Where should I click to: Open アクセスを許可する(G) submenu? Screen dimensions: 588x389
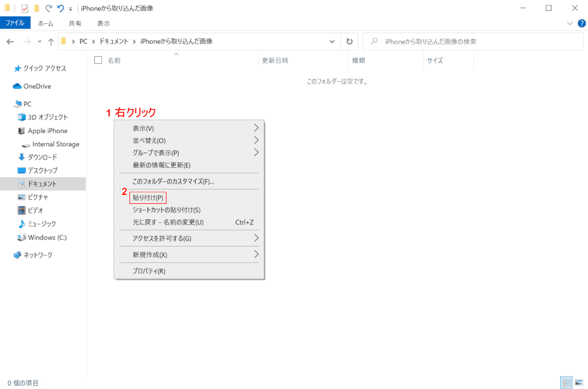pos(189,238)
